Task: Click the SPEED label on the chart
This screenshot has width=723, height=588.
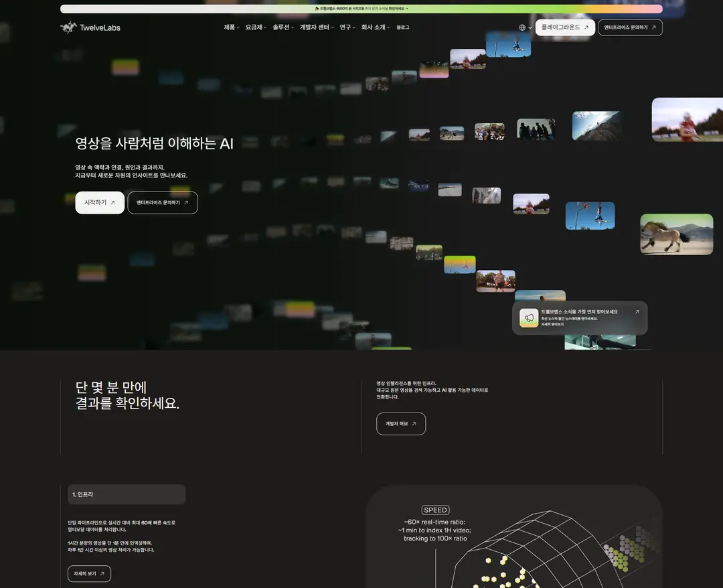Action: click(435, 510)
